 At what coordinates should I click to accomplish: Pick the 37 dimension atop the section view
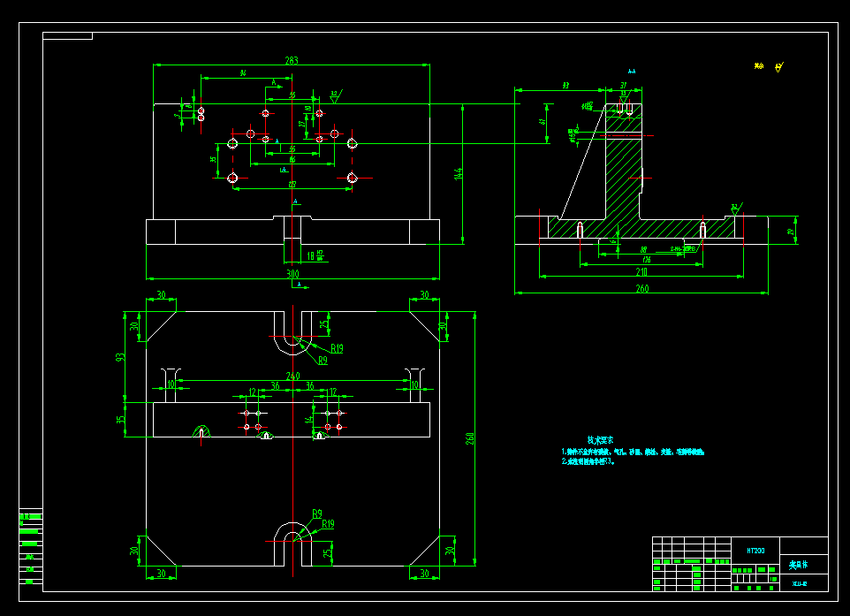624,85
